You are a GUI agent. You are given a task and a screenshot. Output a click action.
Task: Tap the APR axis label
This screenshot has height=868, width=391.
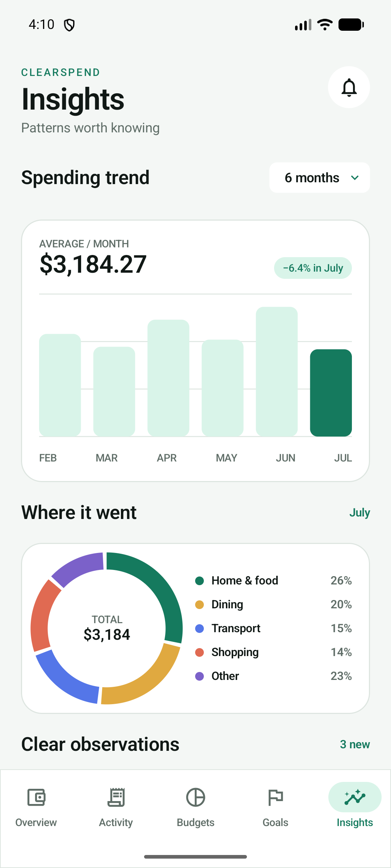pyautogui.click(x=167, y=458)
